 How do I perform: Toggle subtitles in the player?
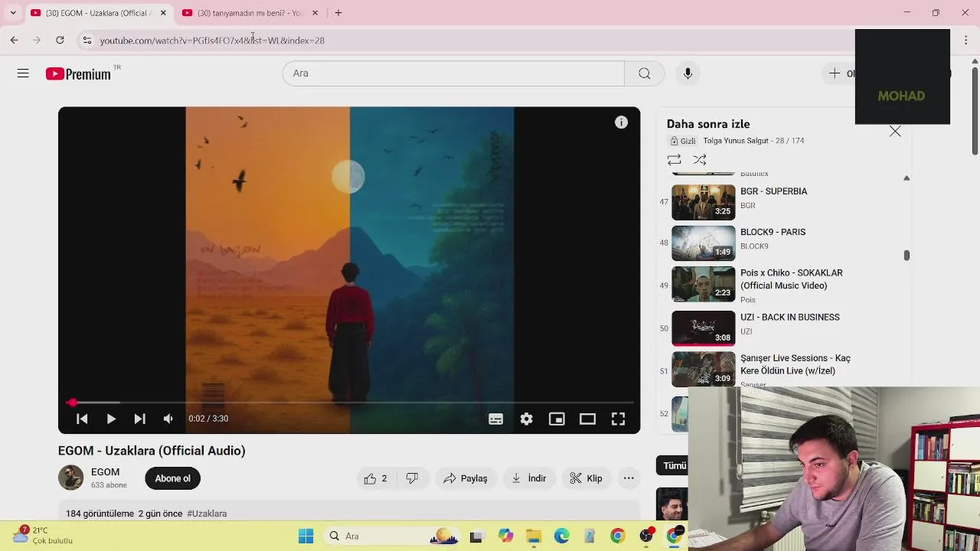[x=496, y=419]
